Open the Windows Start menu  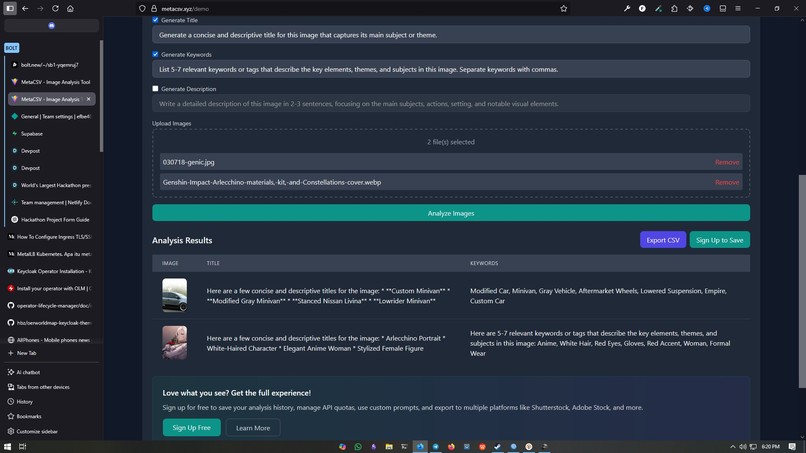point(7,447)
